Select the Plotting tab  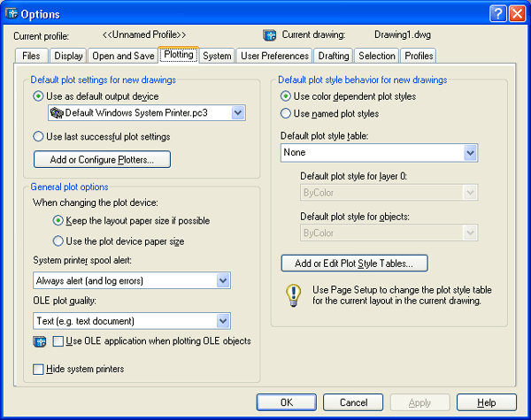[x=179, y=55]
